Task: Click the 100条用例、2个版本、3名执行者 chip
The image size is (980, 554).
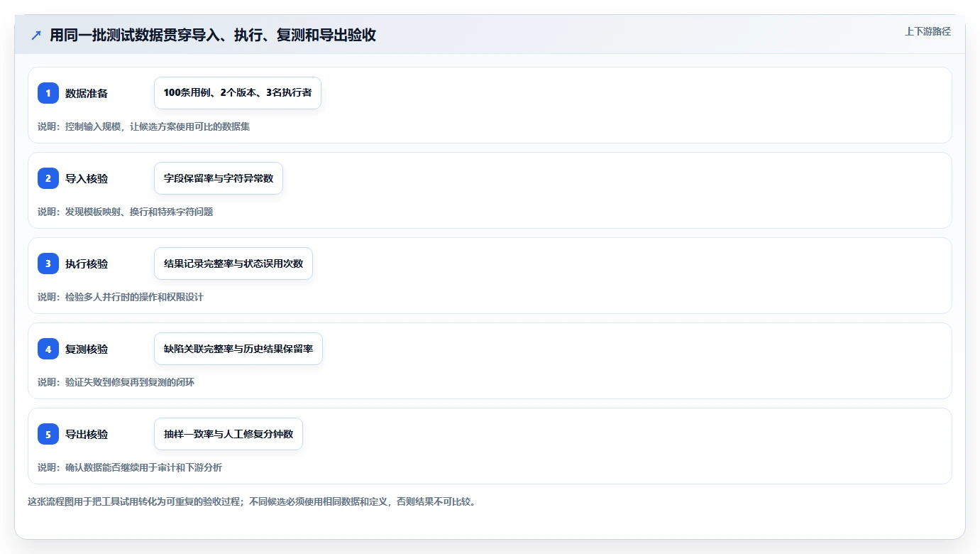Action: point(238,93)
